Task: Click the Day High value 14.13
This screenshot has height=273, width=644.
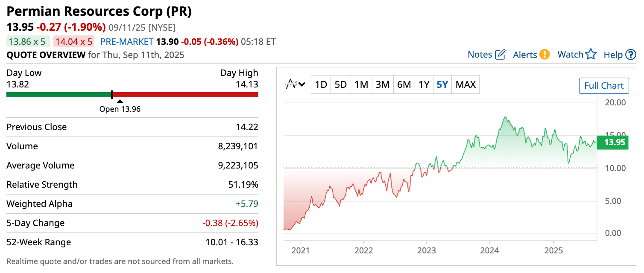Action: [247, 84]
